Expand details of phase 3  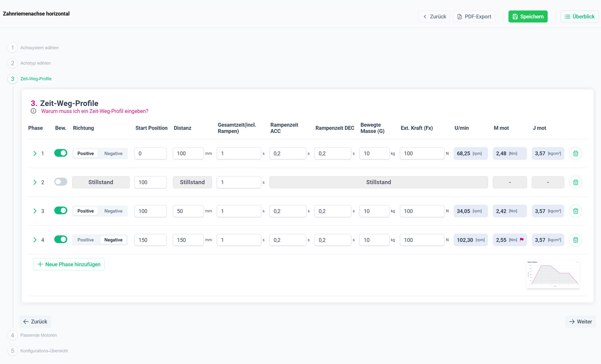(35, 211)
